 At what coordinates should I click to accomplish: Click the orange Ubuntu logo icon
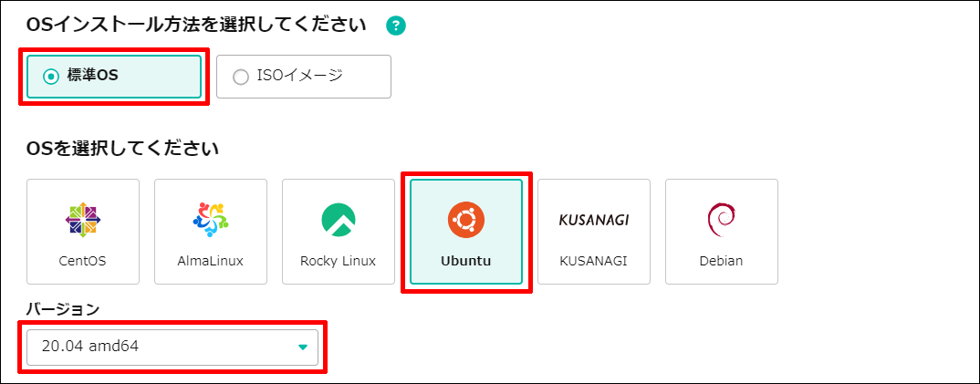click(466, 219)
